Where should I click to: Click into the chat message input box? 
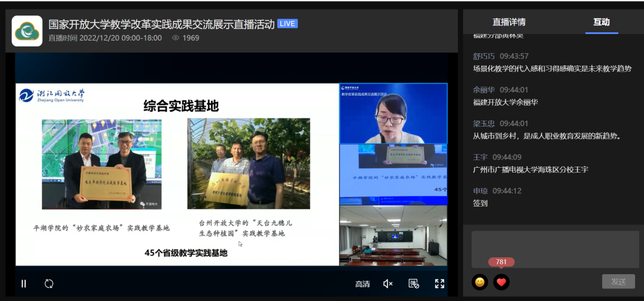(550, 249)
